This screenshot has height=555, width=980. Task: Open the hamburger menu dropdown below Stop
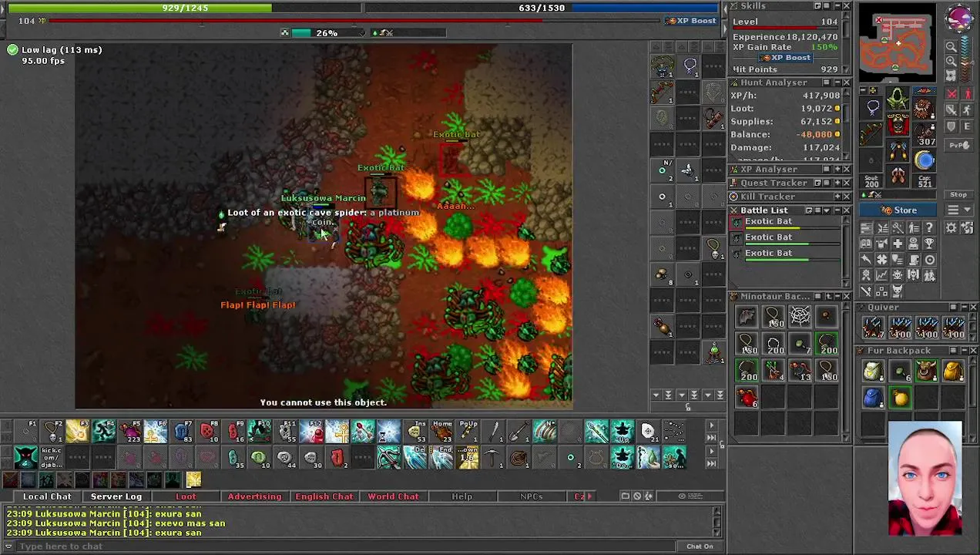pyautogui.click(x=959, y=210)
